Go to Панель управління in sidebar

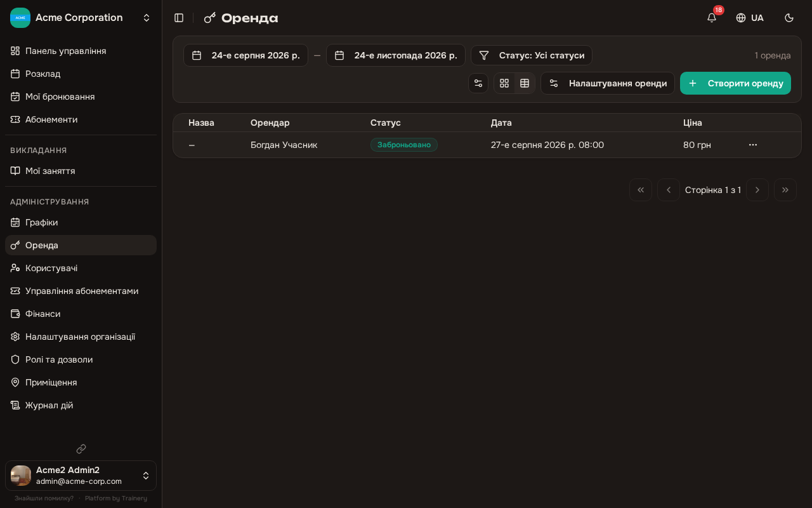tap(81, 51)
